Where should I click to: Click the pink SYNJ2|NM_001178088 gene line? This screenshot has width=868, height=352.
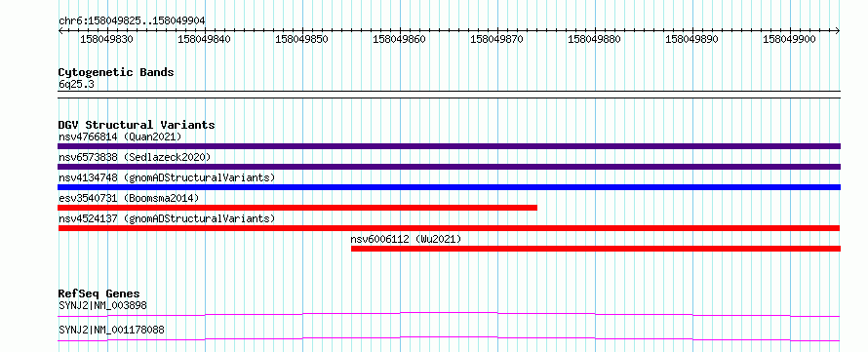tap(449, 338)
